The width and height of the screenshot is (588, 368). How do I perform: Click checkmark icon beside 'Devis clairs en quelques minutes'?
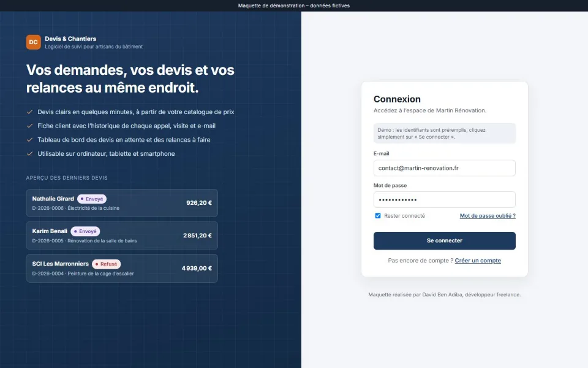click(29, 112)
